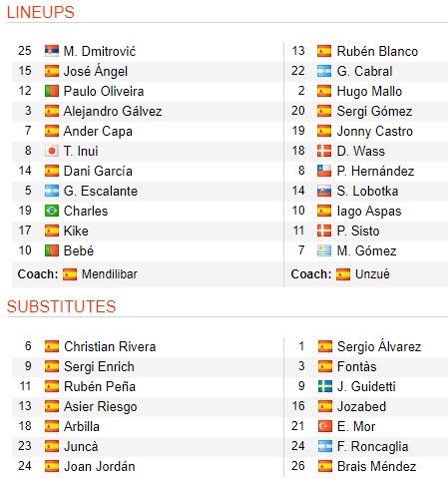Click the Argentine flag beside F. Roncaglia
448x479 pixels.
tap(325, 446)
